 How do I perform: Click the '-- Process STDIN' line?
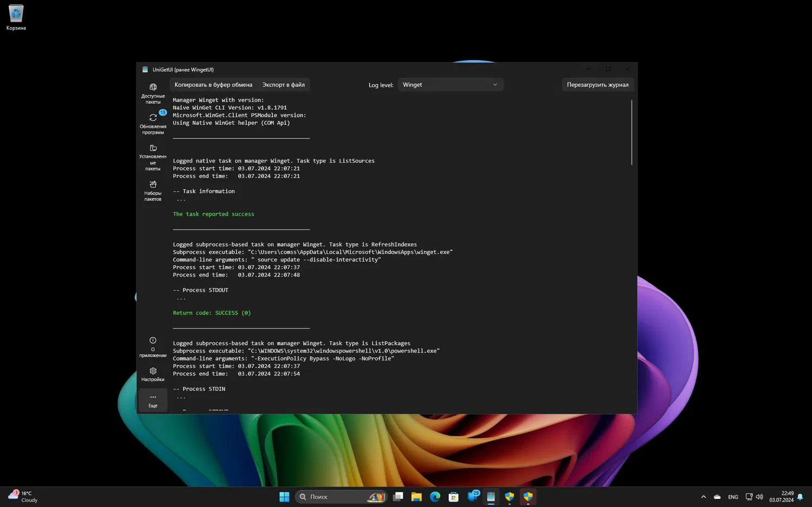click(x=199, y=389)
